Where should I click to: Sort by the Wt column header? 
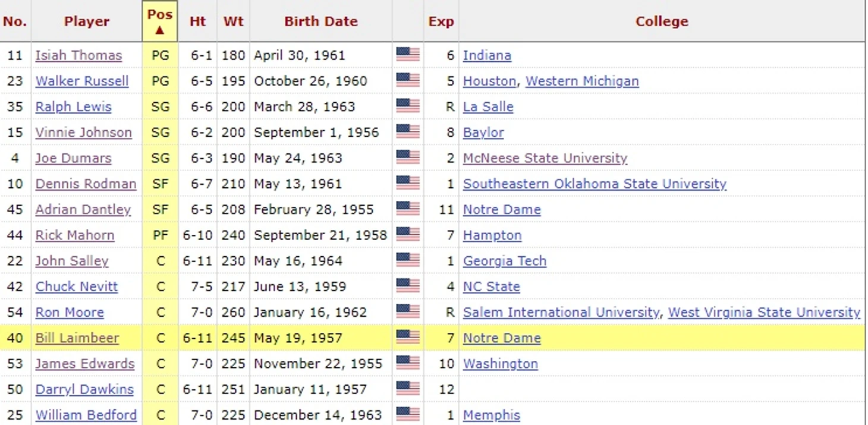pos(233,21)
